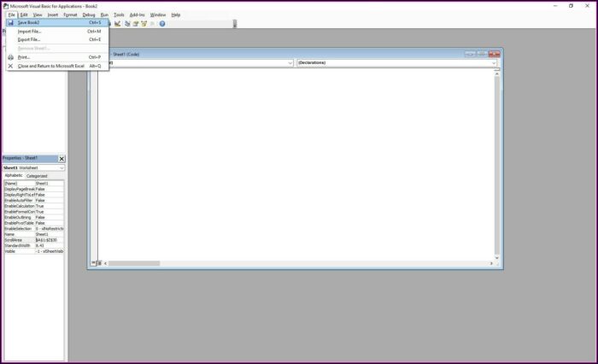The image size is (598, 364).
Task: Choose Print... from File menu
Action: (57, 57)
